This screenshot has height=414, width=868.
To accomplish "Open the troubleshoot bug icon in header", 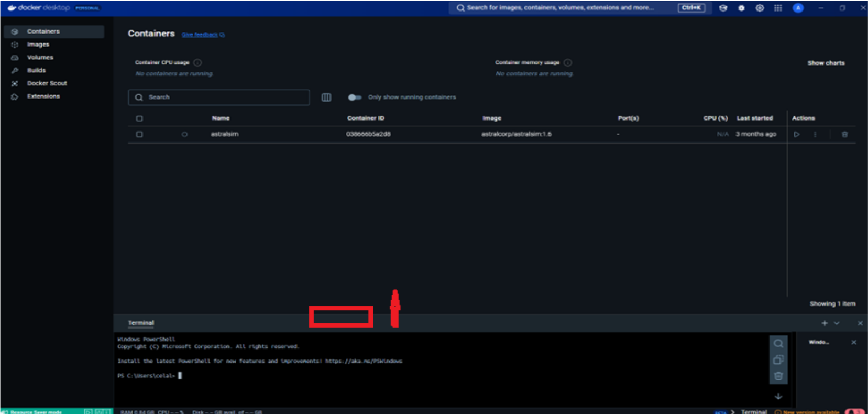I will pyautogui.click(x=741, y=8).
